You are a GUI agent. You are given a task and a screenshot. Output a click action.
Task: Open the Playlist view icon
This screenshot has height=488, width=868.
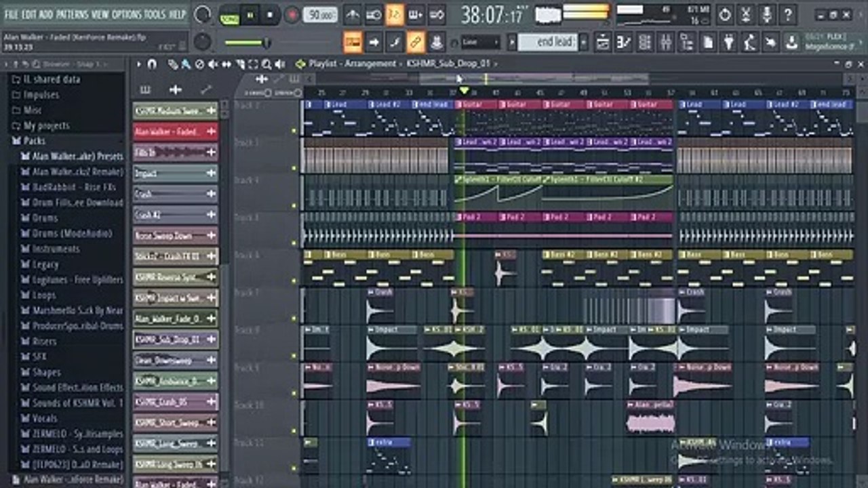tap(603, 42)
